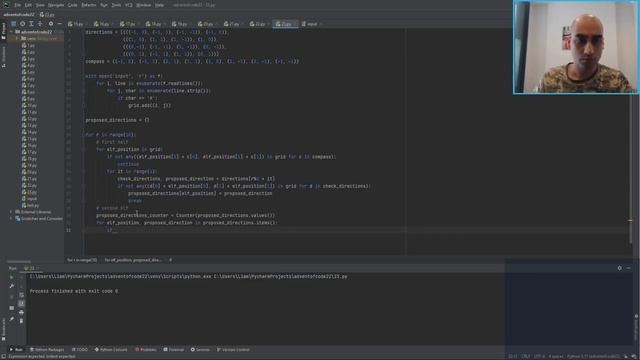Click 'for elf_position, proposed_dire...' breadcrumb
Screen dimensions: 640x360
click(x=133, y=260)
